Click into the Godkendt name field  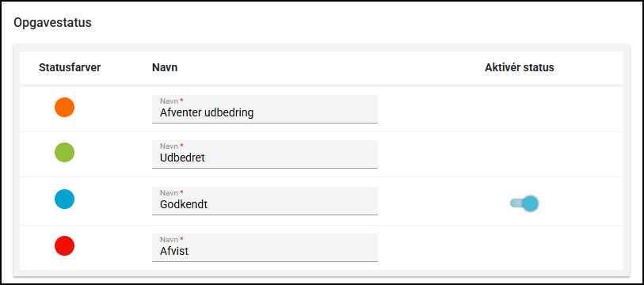265,201
